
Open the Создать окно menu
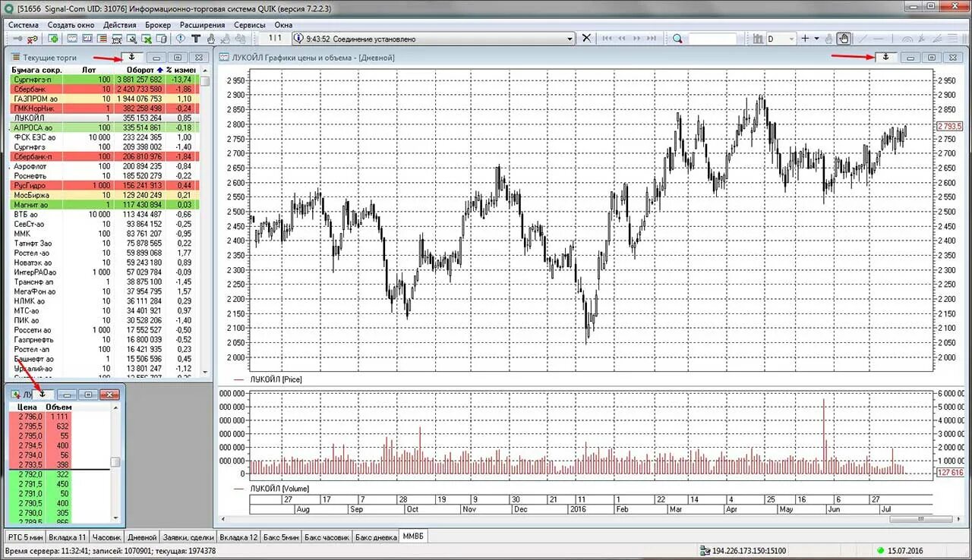coord(71,24)
